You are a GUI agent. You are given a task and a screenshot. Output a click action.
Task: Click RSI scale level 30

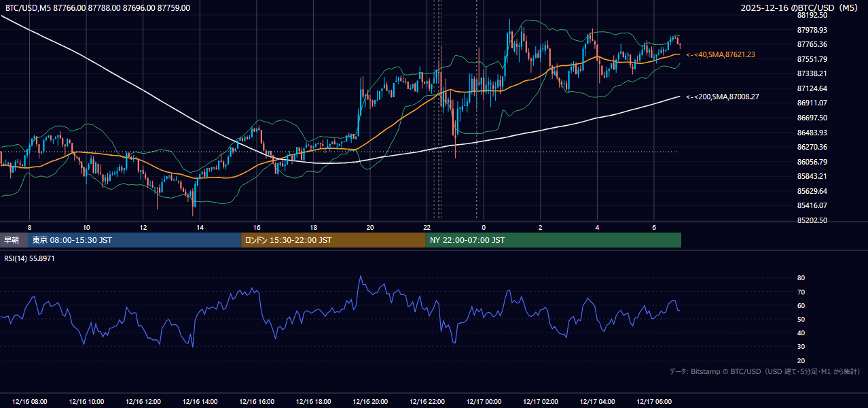tap(801, 347)
